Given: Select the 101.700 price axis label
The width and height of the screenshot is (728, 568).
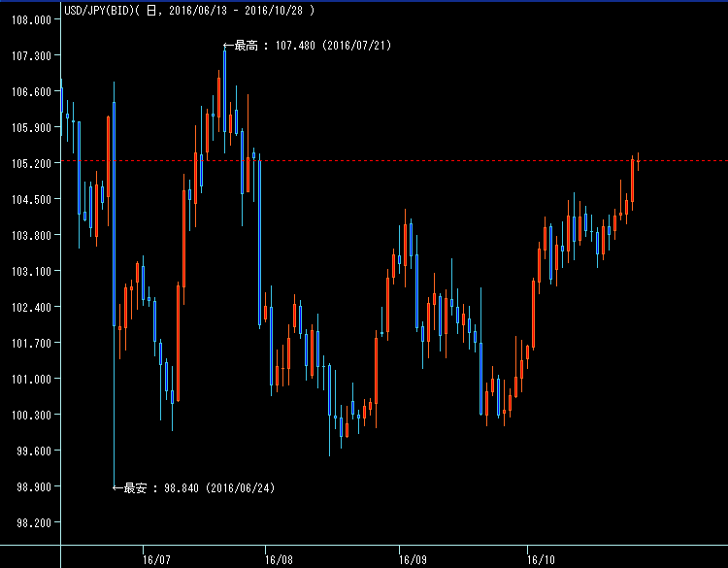Looking at the screenshot, I should point(31,343).
